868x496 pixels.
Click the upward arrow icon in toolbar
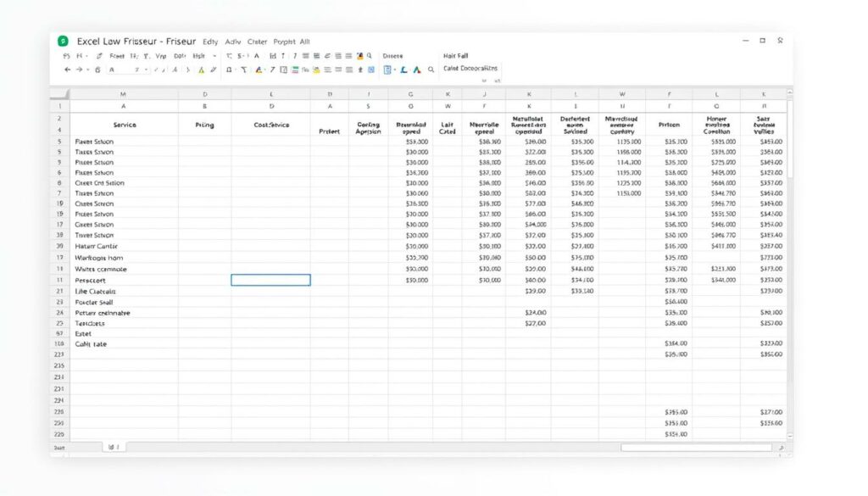coord(360,70)
